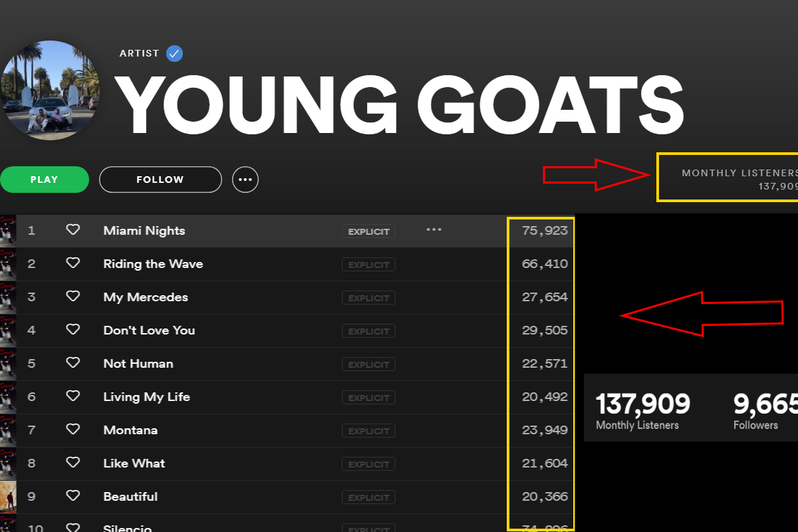
Task: Heart the track Don't Love You
Action: coord(72,330)
